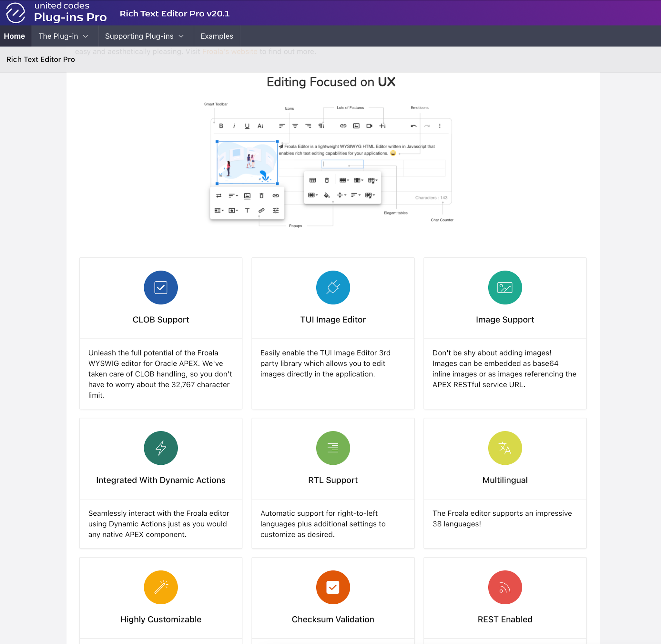Viewport: 661px width, 644px height.
Task: Click the Multilingual card heading
Action: [505, 480]
